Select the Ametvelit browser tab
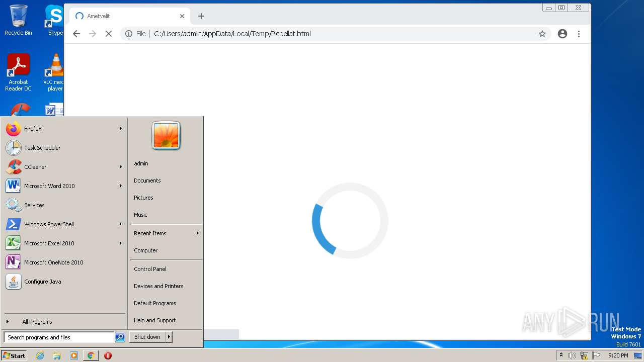644x362 pixels. point(130,16)
